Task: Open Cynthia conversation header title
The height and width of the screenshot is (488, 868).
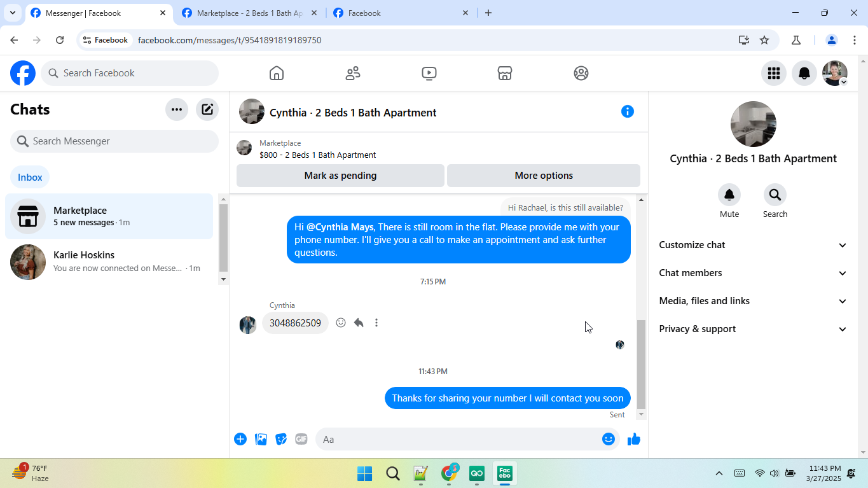Action: (353, 113)
